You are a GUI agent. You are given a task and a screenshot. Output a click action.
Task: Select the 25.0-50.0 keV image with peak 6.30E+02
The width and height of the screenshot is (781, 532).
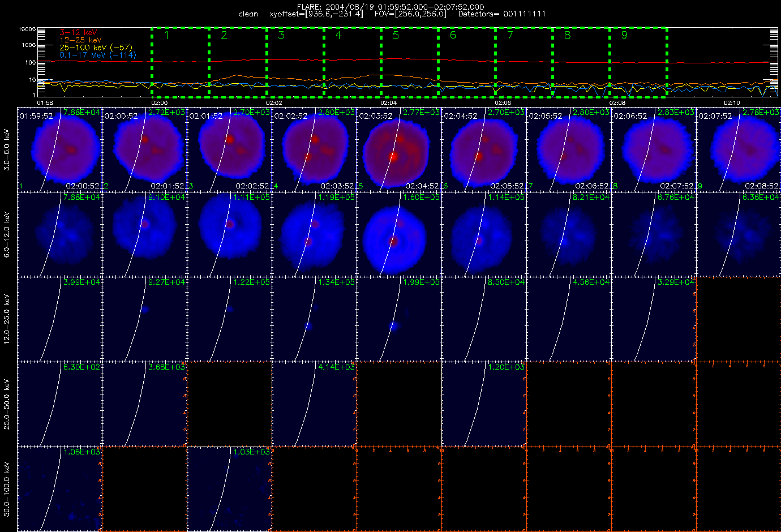click(59, 404)
